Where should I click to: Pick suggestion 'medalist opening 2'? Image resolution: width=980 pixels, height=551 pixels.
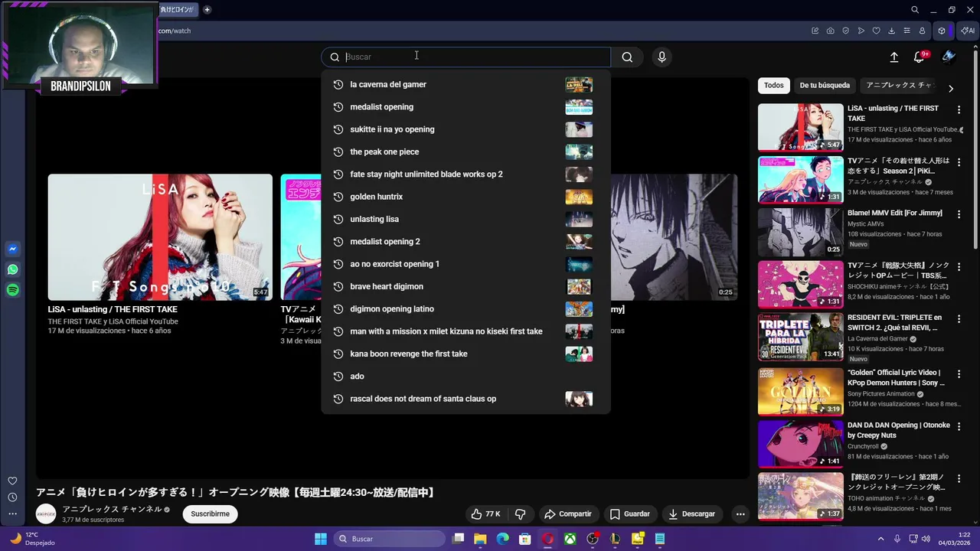pos(465,242)
